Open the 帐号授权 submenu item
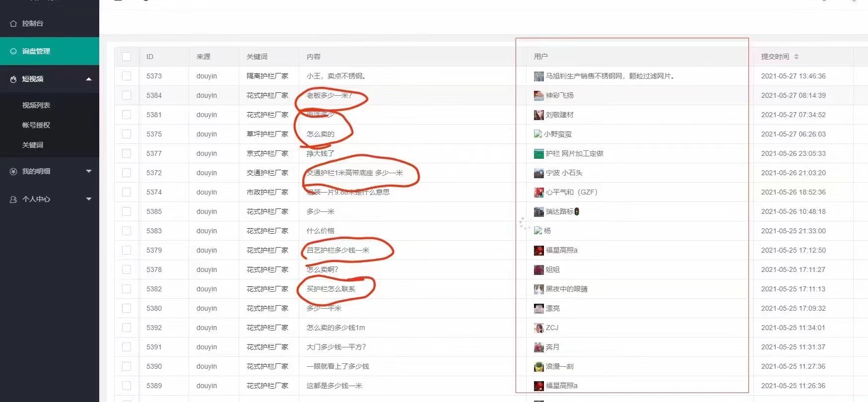 (x=36, y=125)
